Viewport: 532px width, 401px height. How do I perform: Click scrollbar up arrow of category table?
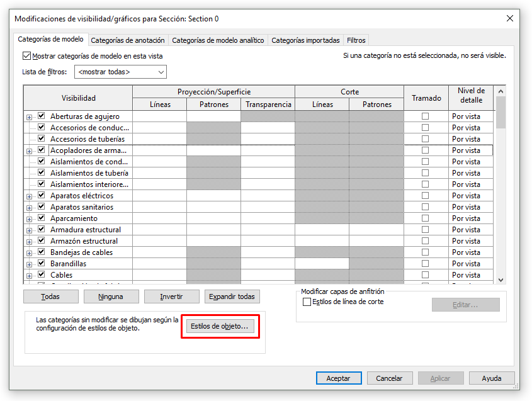point(501,91)
